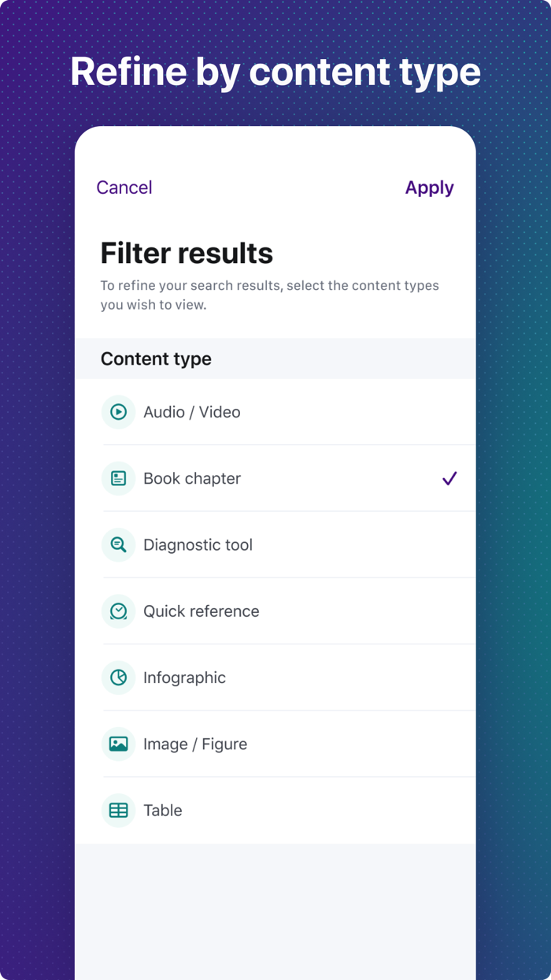Click the Filter results heading

tap(187, 254)
